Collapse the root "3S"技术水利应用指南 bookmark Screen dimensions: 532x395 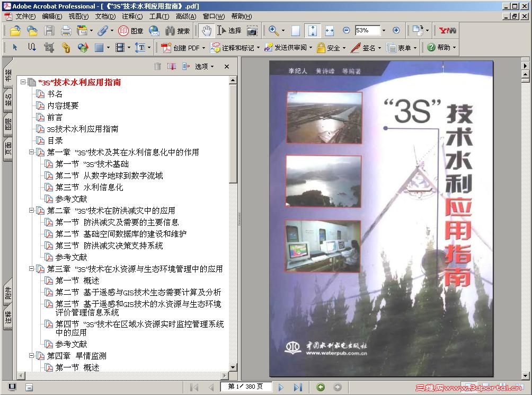point(23,82)
